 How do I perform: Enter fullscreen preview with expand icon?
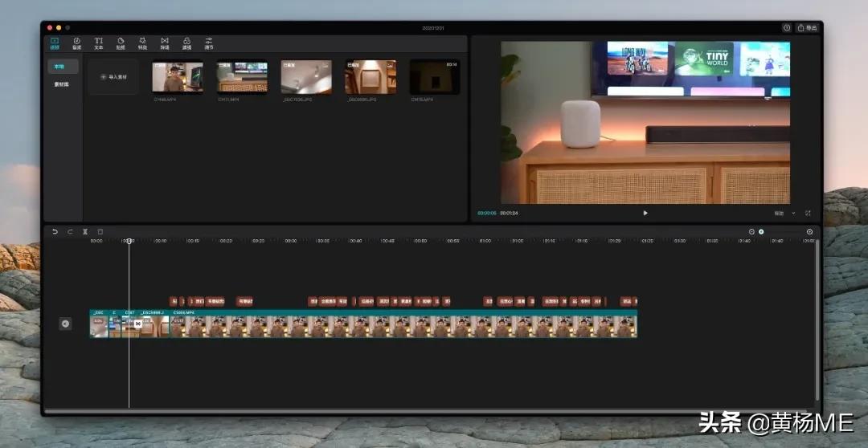tap(808, 213)
